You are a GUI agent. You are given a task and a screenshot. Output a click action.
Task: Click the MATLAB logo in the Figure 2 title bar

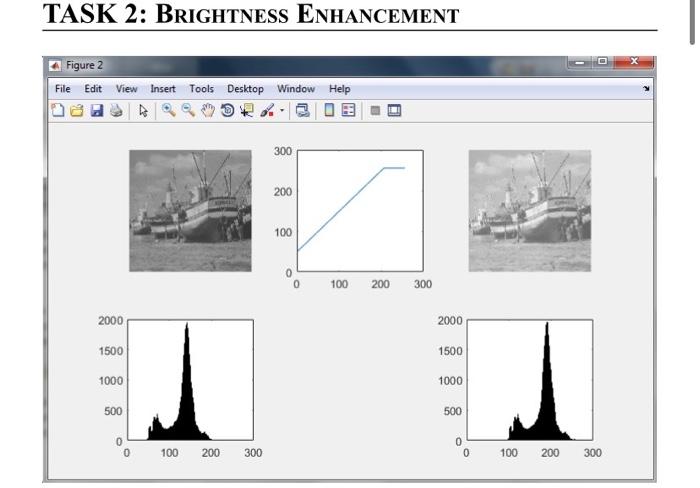55,66
